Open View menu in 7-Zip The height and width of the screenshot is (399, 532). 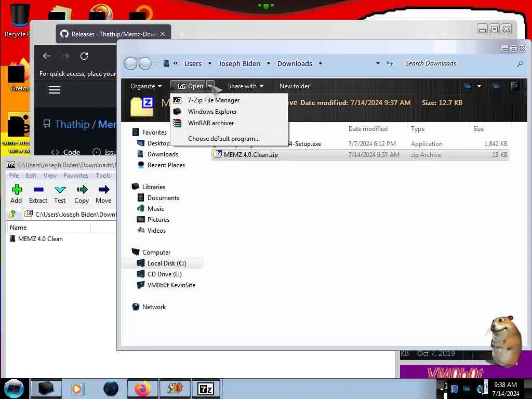50,176
